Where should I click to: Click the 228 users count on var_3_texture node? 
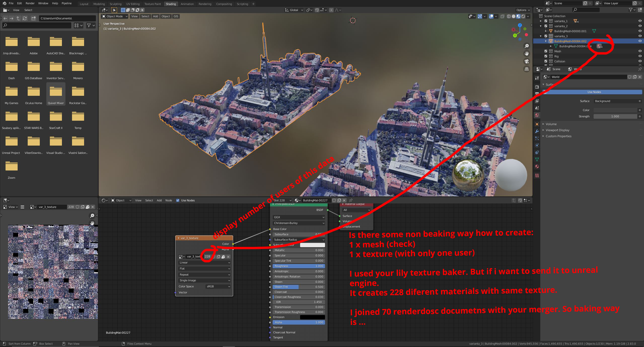[x=207, y=257]
